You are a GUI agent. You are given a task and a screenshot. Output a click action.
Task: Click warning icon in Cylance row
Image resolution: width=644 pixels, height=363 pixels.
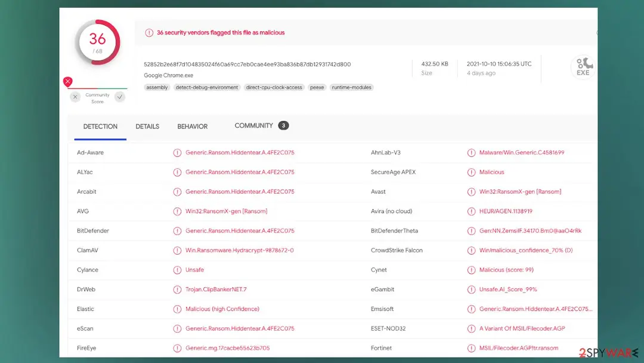pos(177,270)
